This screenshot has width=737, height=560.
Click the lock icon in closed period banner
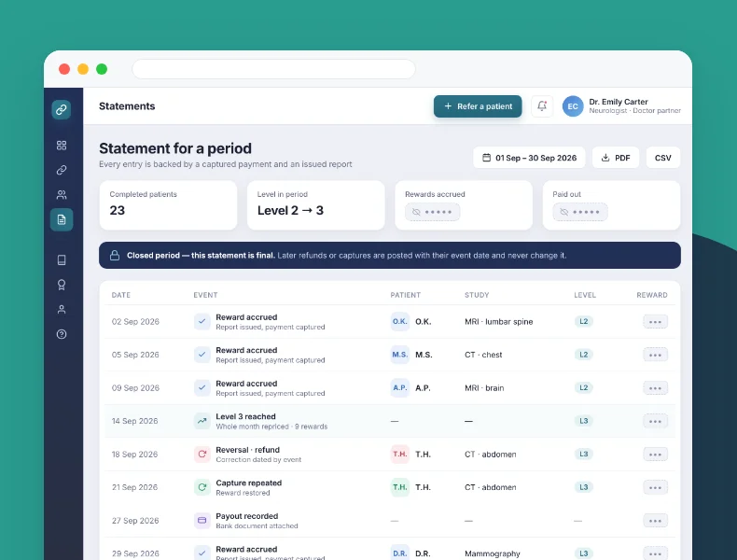(114, 256)
